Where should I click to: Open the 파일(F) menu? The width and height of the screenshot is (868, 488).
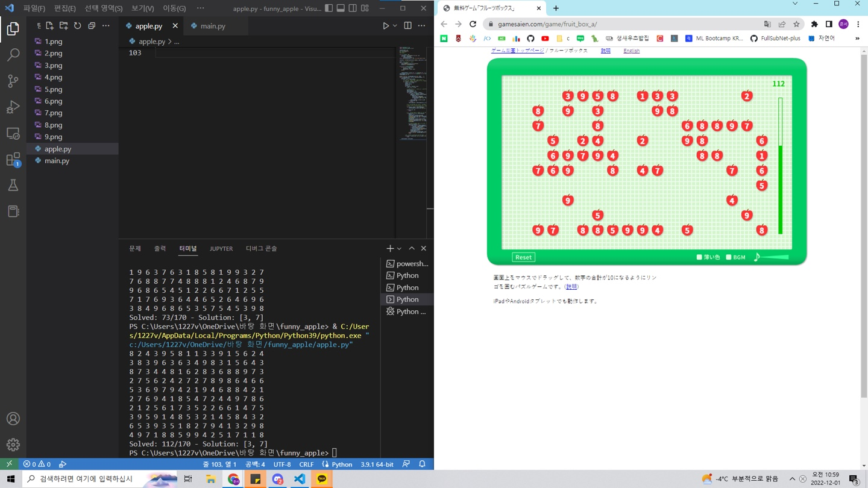coord(34,8)
